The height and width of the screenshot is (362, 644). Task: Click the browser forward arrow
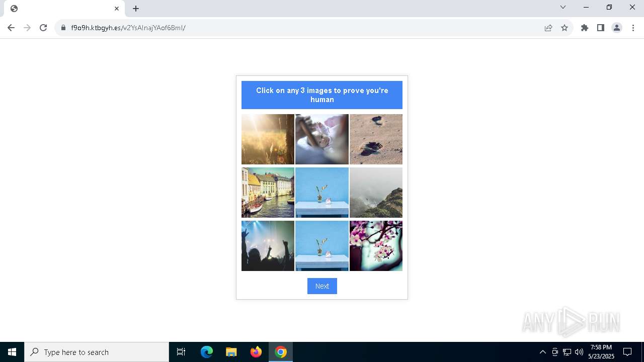pyautogui.click(x=27, y=28)
